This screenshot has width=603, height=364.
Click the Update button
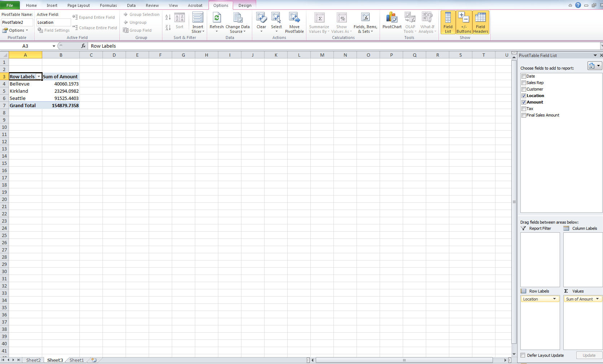(x=589, y=355)
